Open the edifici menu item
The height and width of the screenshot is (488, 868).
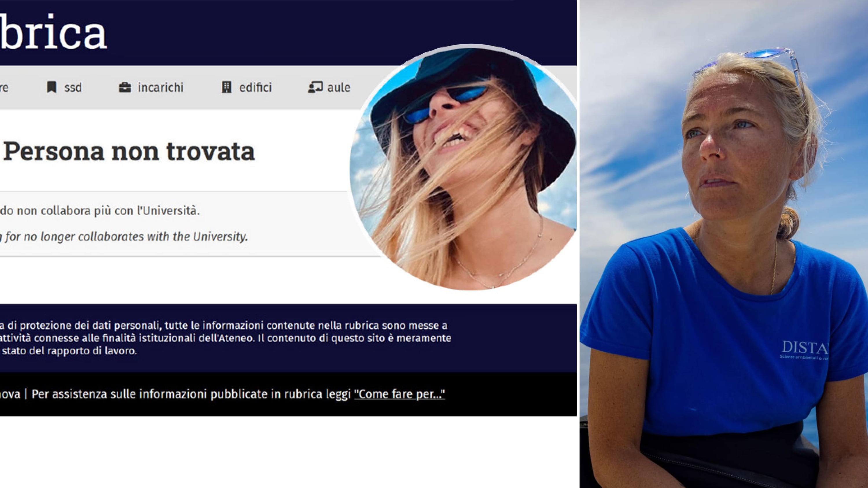pos(247,87)
